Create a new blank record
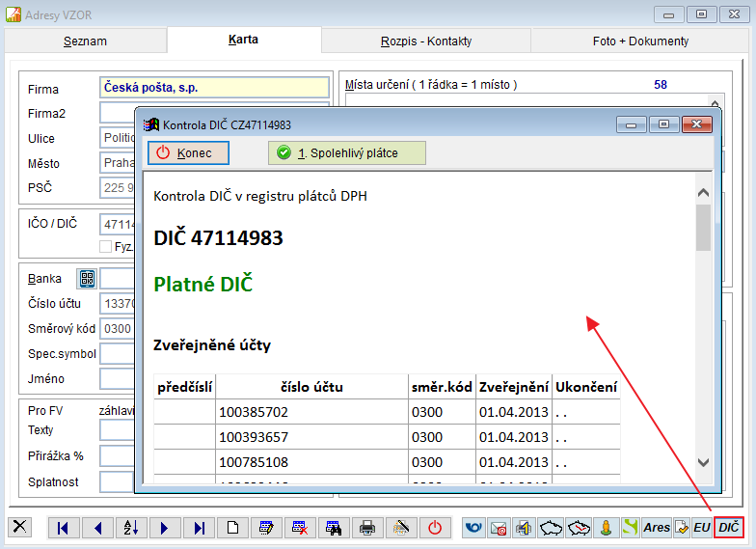 pos(232,528)
